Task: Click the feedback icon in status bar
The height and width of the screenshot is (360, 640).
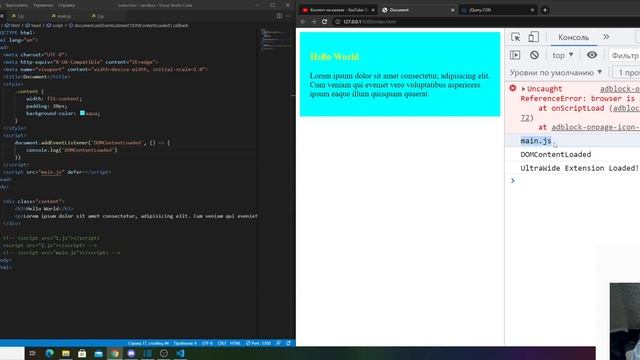Action: 279,343
